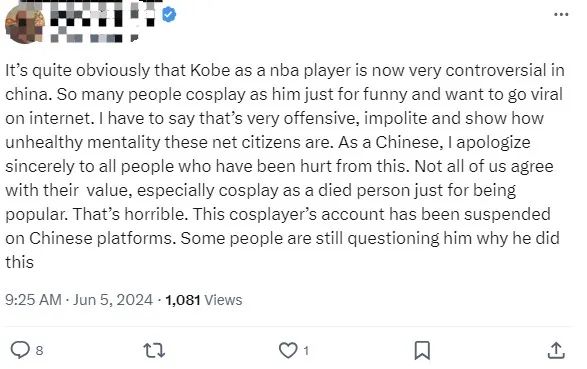This screenshot has height=369, width=587.
Task: Like the post with heart icon
Action: coord(288,351)
